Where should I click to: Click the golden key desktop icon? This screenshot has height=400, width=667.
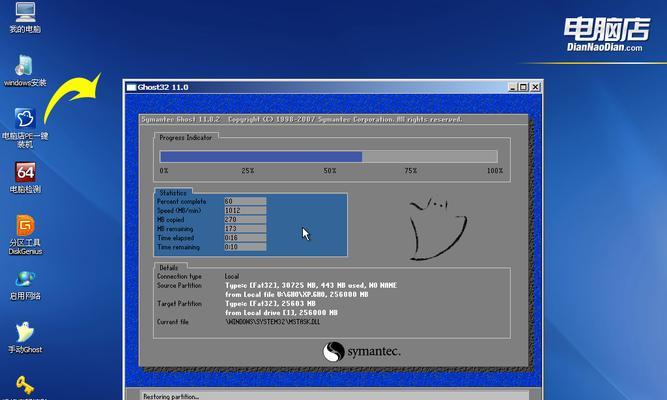click(x=25, y=386)
